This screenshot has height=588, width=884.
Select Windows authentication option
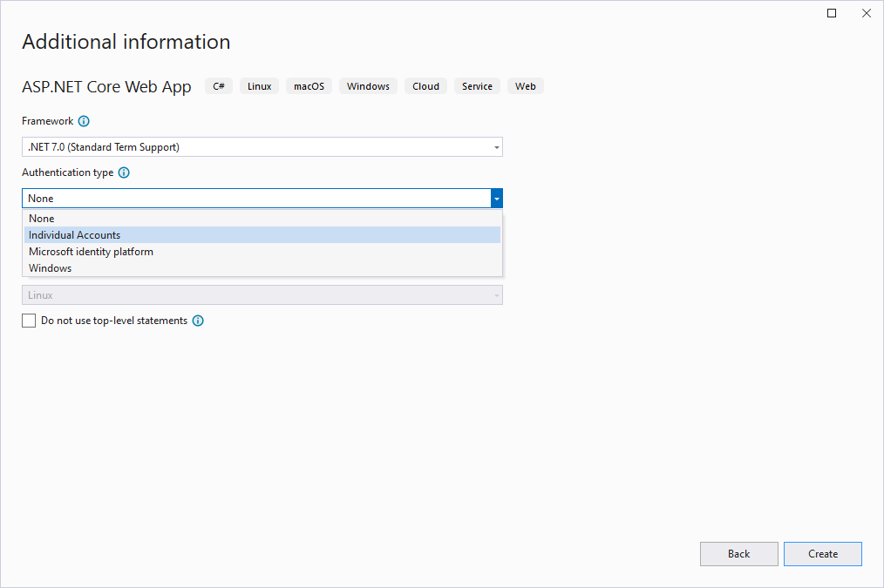(x=262, y=268)
